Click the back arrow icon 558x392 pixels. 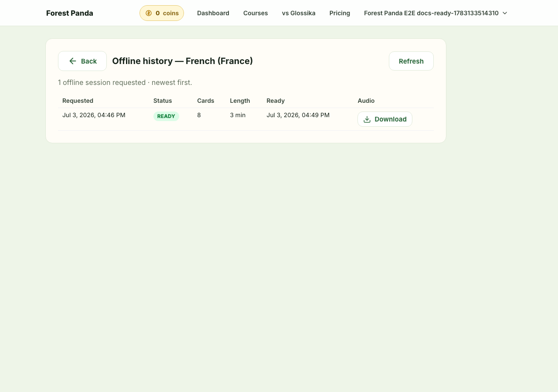pos(73,61)
